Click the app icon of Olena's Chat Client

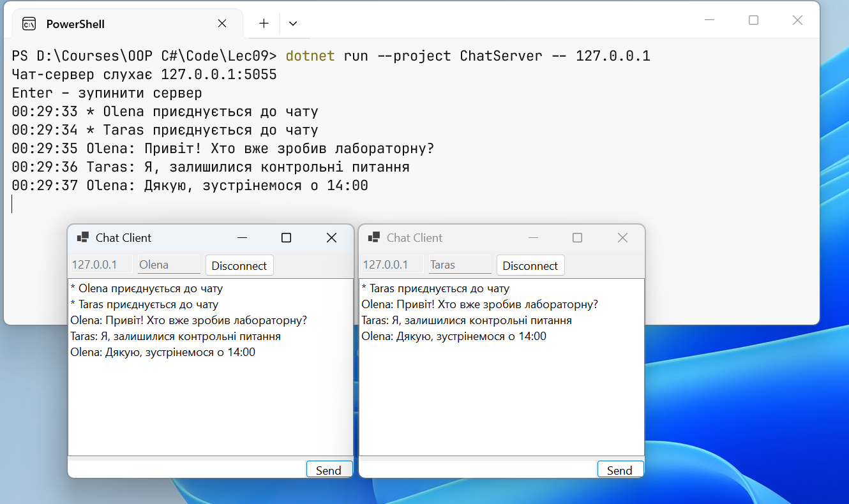tap(82, 237)
